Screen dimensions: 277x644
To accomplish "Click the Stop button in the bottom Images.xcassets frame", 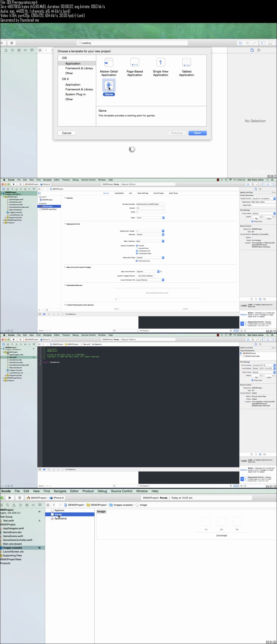I will 19,498.
